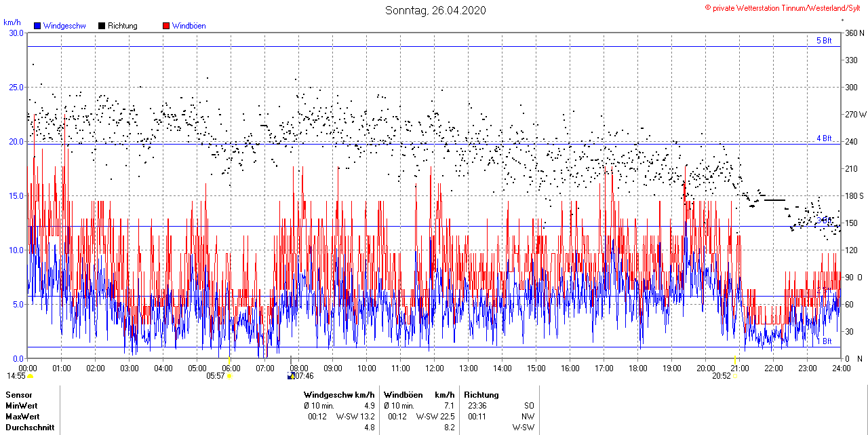Click the 30.0 speed axis value
The image size is (868, 435).
16,33
